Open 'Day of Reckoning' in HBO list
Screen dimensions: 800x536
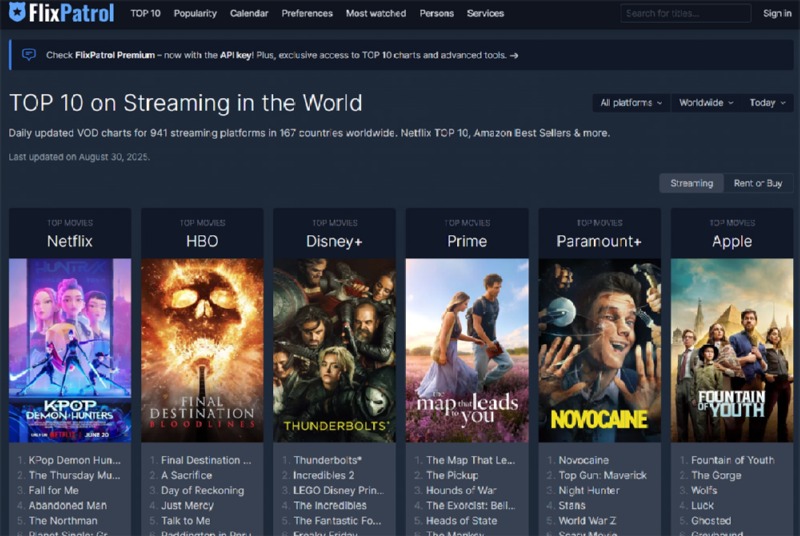(203, 491)
